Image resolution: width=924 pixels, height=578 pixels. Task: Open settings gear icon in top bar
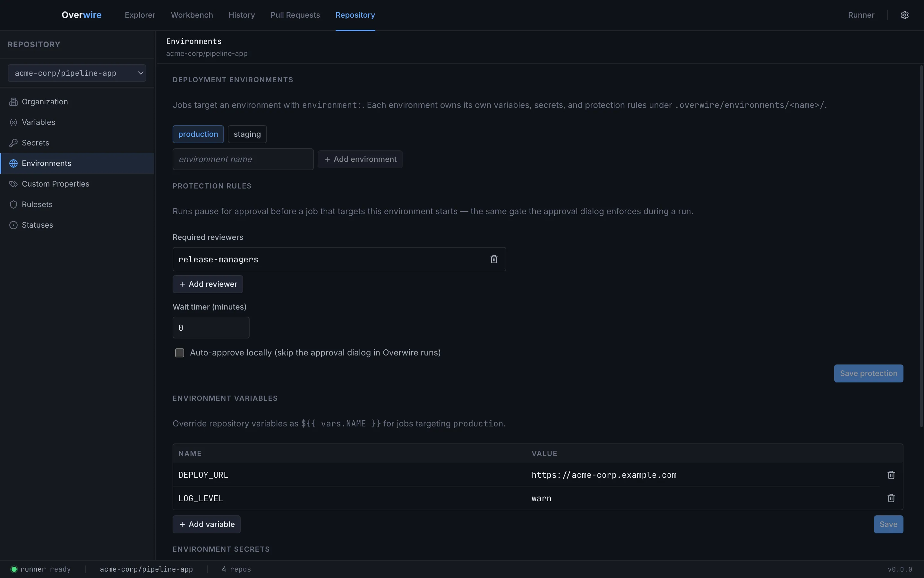904,15
